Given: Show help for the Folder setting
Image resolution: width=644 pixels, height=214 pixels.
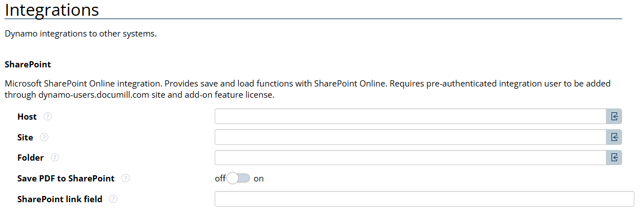Looking at the screenshot, I should 54,157.
